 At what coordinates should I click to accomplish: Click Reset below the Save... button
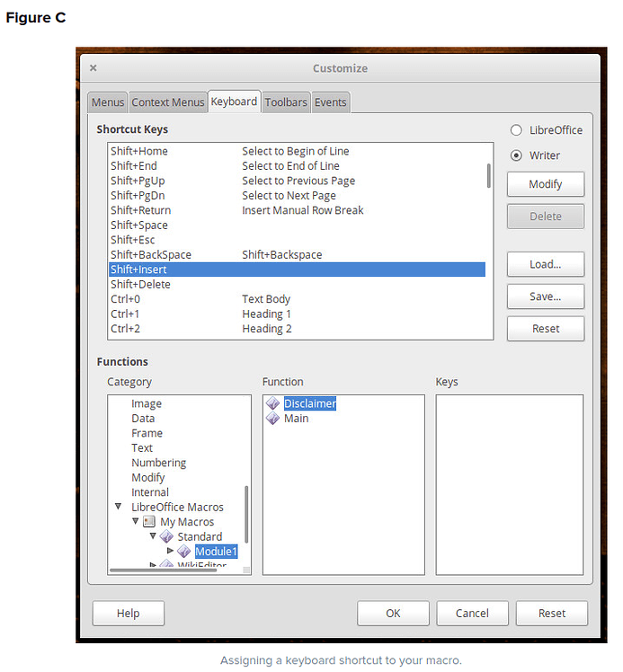pyautogui.click(x=546, y=329)
